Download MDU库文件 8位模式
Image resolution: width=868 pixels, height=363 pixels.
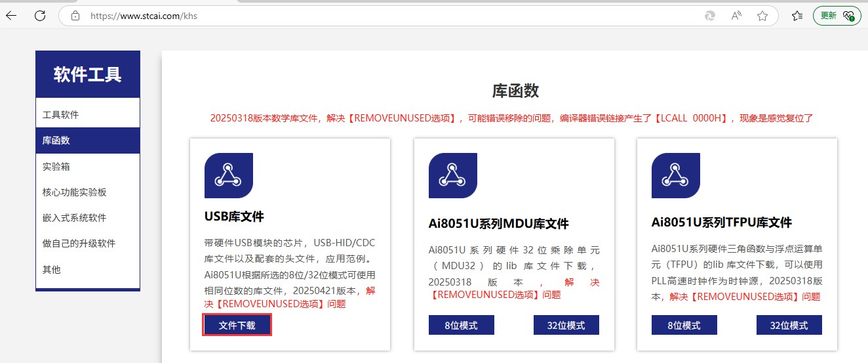462,326
